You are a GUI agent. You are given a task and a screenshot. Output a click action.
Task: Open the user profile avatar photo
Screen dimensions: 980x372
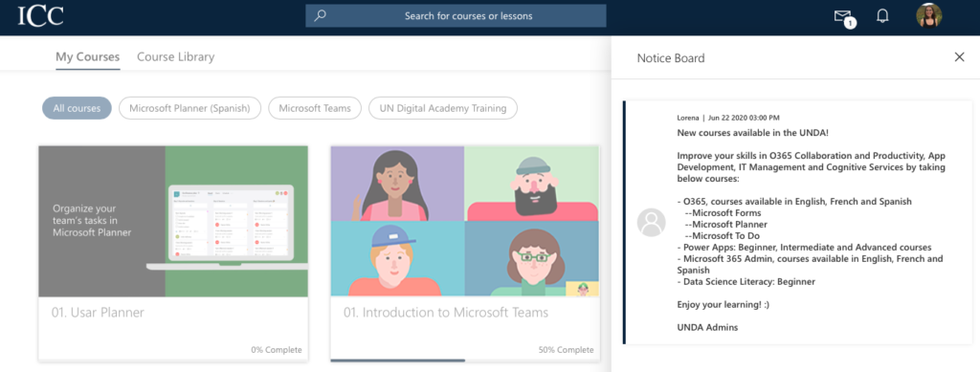928,15
